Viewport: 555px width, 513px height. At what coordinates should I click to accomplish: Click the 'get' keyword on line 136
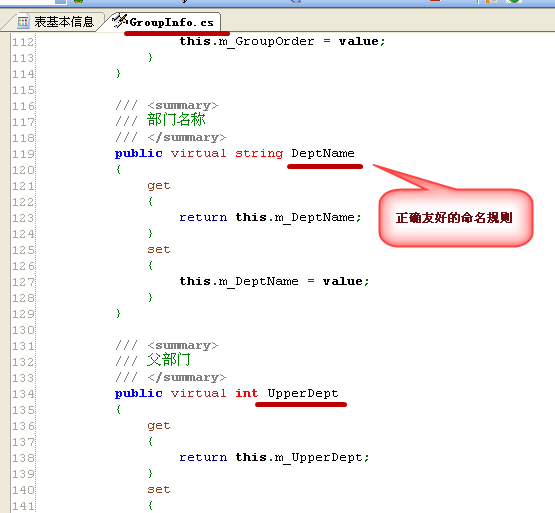coord(159,426)
